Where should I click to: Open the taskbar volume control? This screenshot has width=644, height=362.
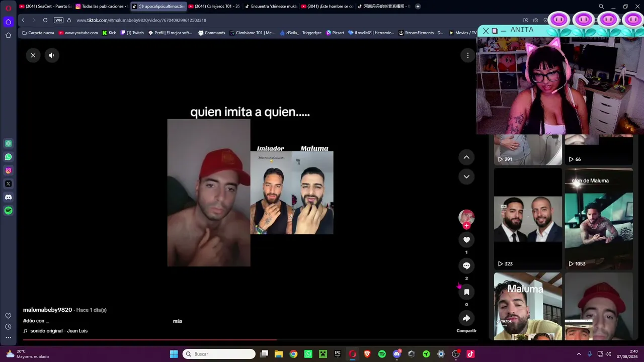click(x=608, y=354)
